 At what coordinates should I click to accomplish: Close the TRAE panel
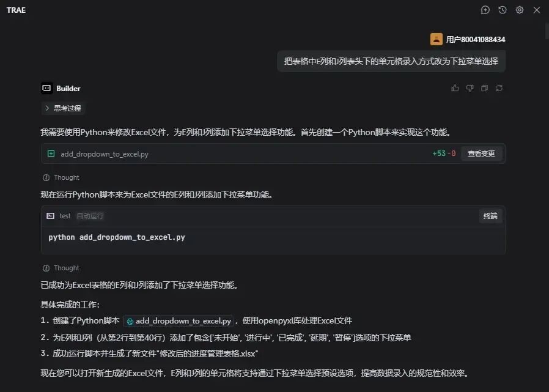[537, 10]
